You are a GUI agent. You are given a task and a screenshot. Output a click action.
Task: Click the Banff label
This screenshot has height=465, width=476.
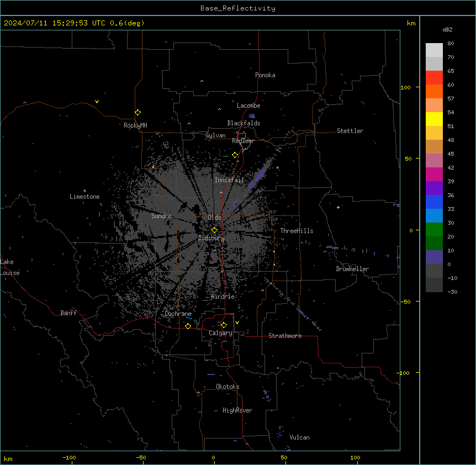point(68,313)
